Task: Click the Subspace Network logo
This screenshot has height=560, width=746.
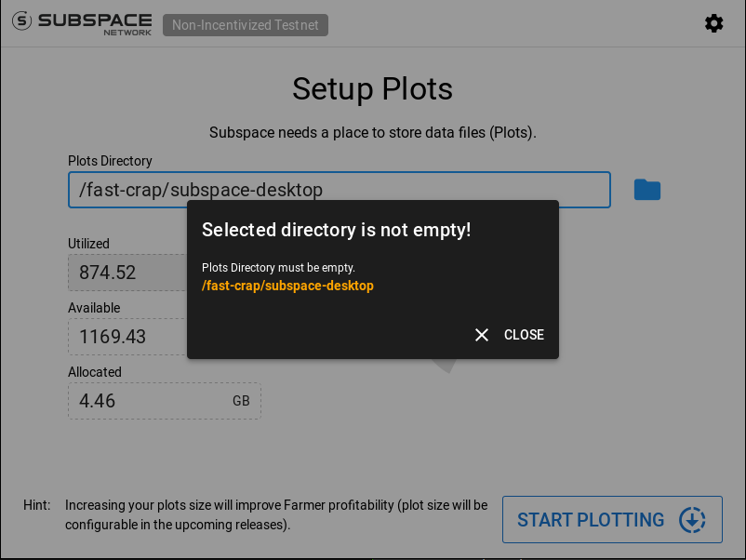Action: click(81, 23)
